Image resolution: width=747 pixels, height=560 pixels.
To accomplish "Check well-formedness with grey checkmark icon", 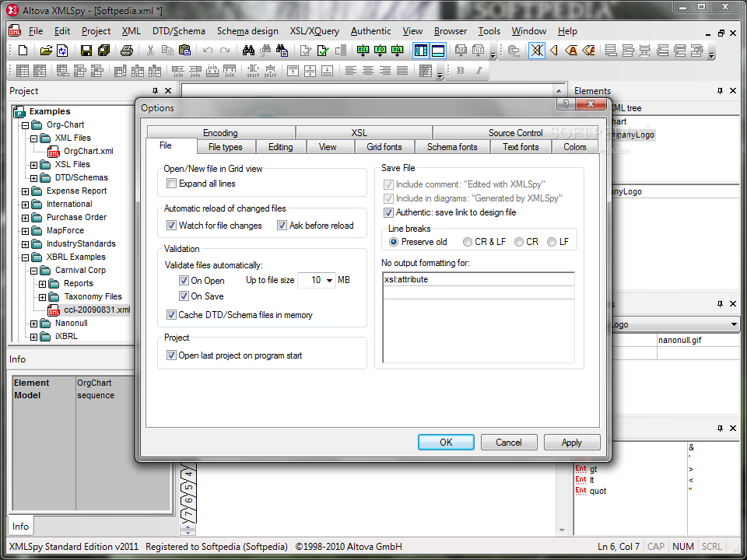I will coord(305,50).
